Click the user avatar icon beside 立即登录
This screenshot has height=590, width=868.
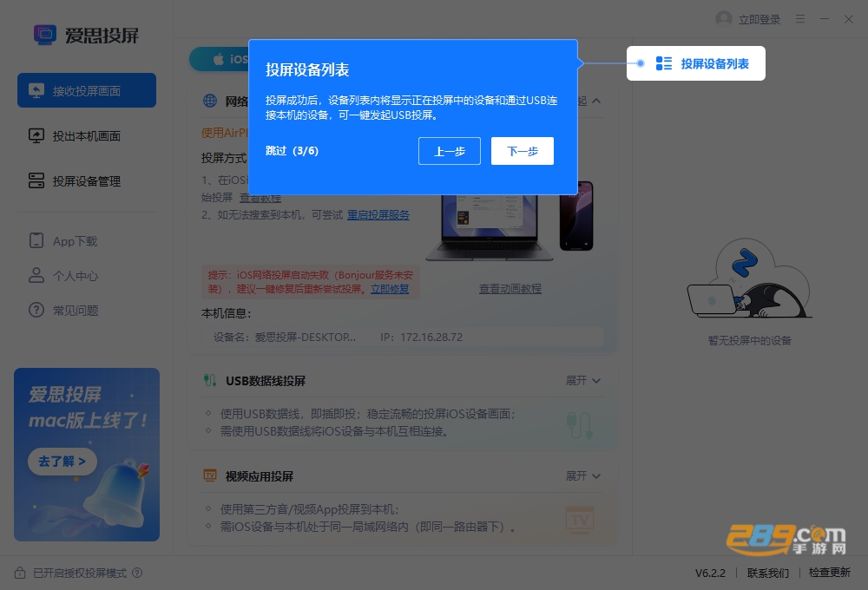point(724,19)
